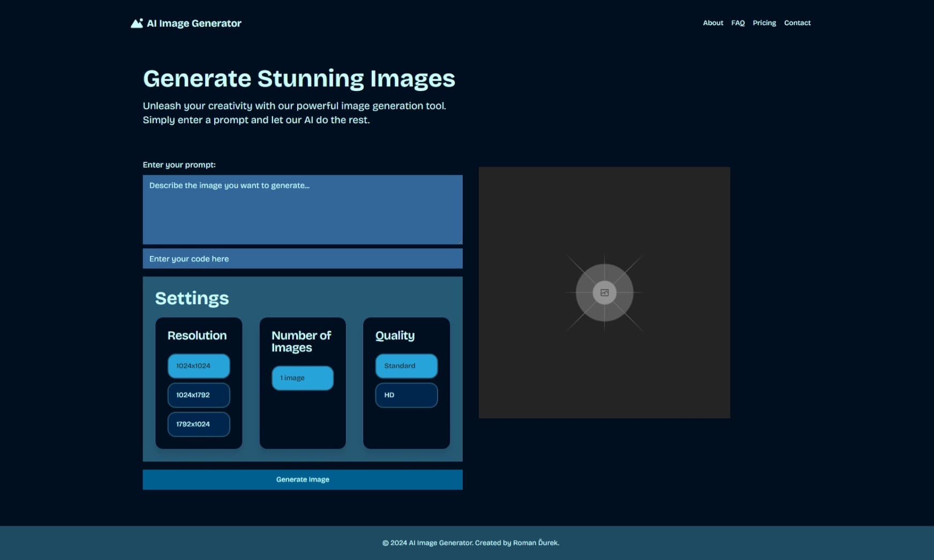Viewport: 934px width, 560px height.
Task: Click the Resolution card title
Action: click(x=197, y=336)
